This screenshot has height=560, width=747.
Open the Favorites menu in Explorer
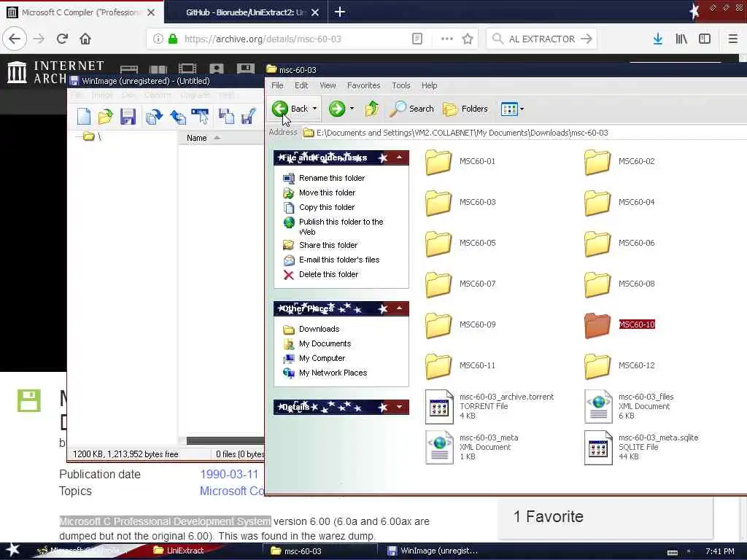tap(363, 86)
